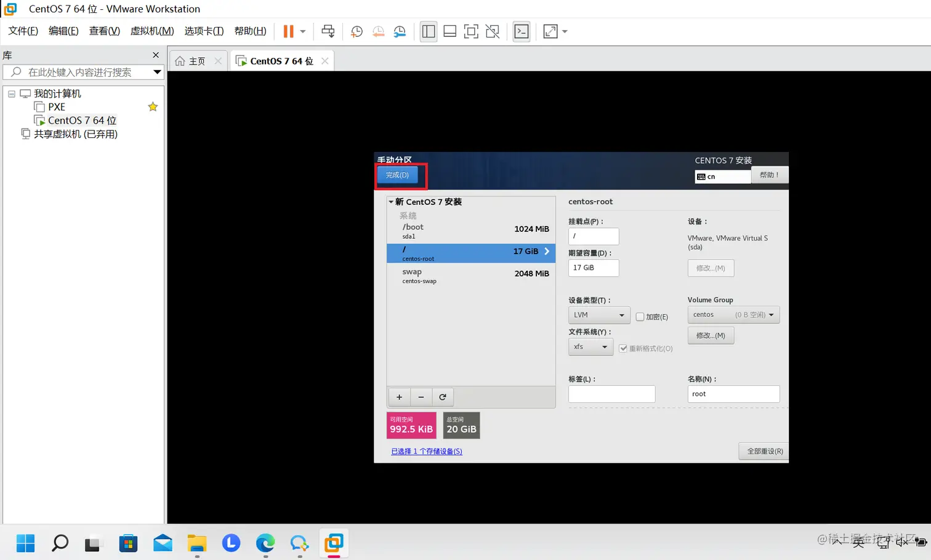This screenshot has height=560, width=931.
Task: Open the 文件系统 xfs dropdown
Action: 590,347
